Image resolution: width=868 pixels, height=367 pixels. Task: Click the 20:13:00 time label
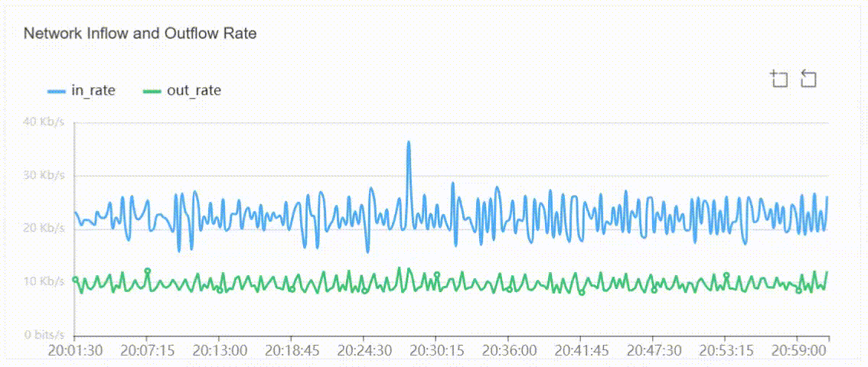[x=219, y=351]
